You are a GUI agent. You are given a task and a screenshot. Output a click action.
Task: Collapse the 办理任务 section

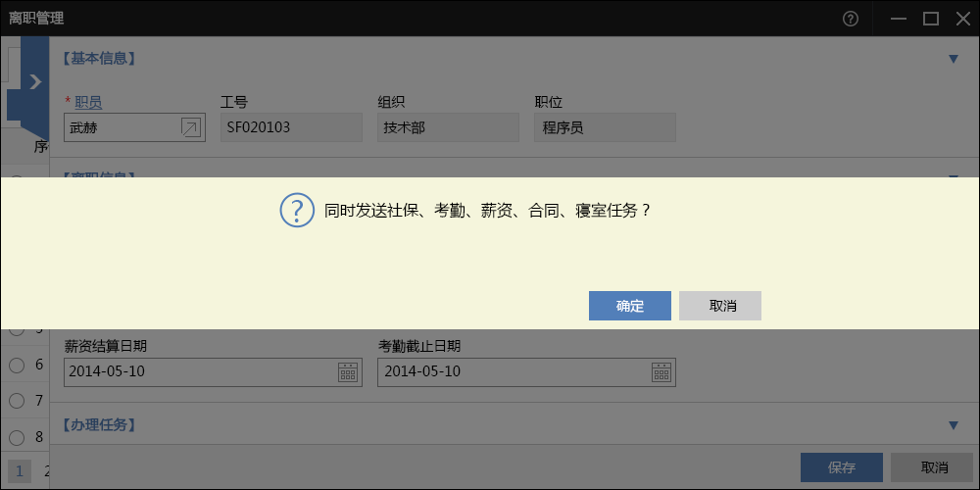(x=953, y=425)
